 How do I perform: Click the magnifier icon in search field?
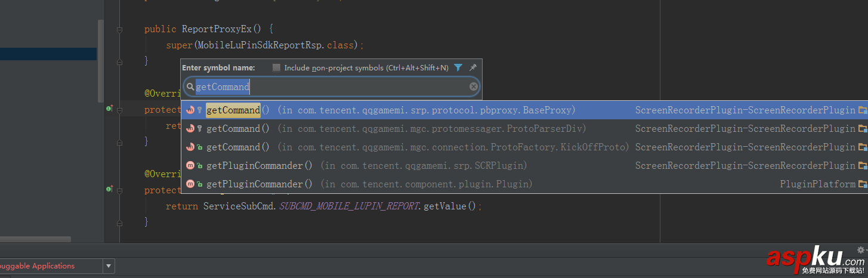tap(190, 87)
